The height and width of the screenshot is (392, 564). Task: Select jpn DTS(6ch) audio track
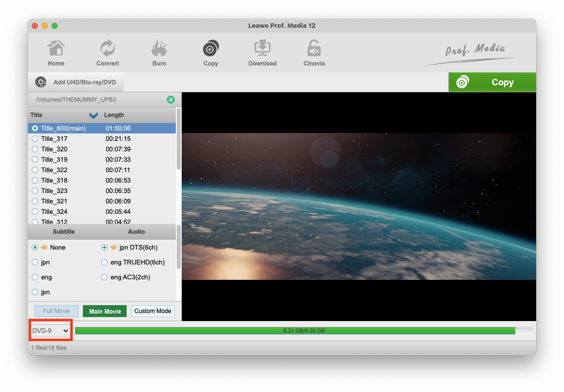[x=104, y=248]
